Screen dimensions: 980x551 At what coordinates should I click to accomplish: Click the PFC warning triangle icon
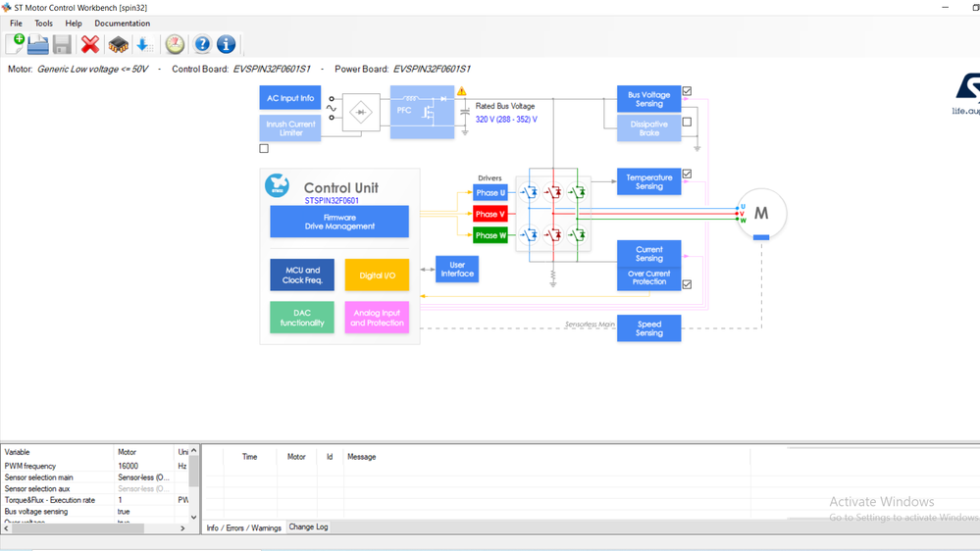pos(461,91)
